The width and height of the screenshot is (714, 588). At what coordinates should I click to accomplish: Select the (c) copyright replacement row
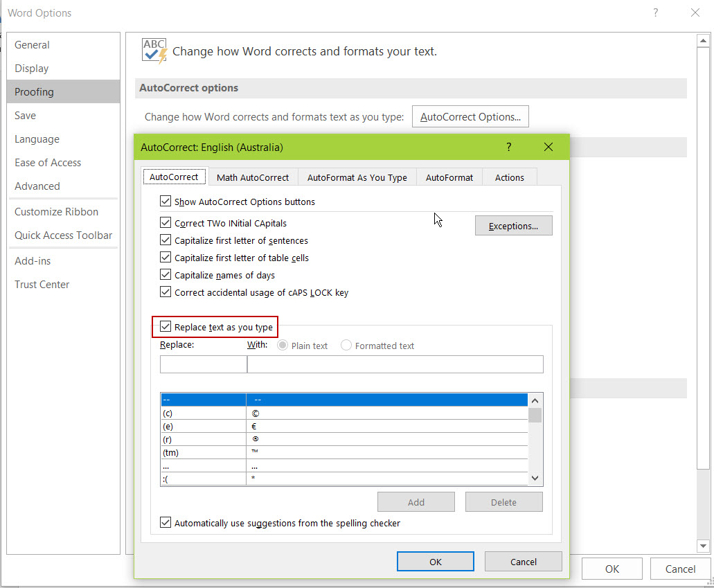pos(344,413)
